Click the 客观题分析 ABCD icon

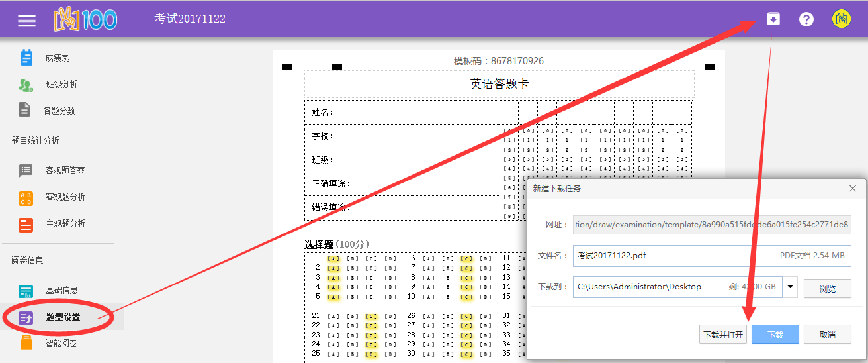tap(26, 197)
